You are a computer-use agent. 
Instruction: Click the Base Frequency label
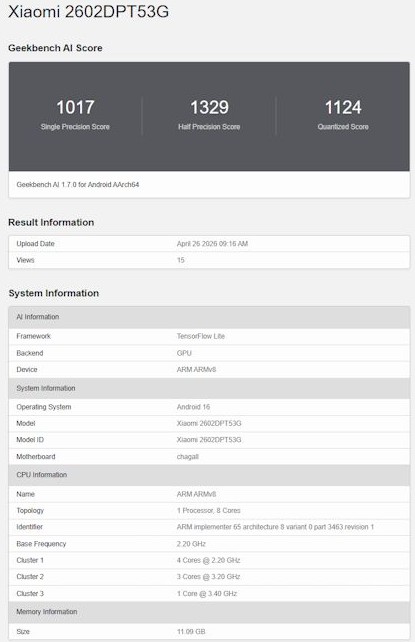click(41, 544)
